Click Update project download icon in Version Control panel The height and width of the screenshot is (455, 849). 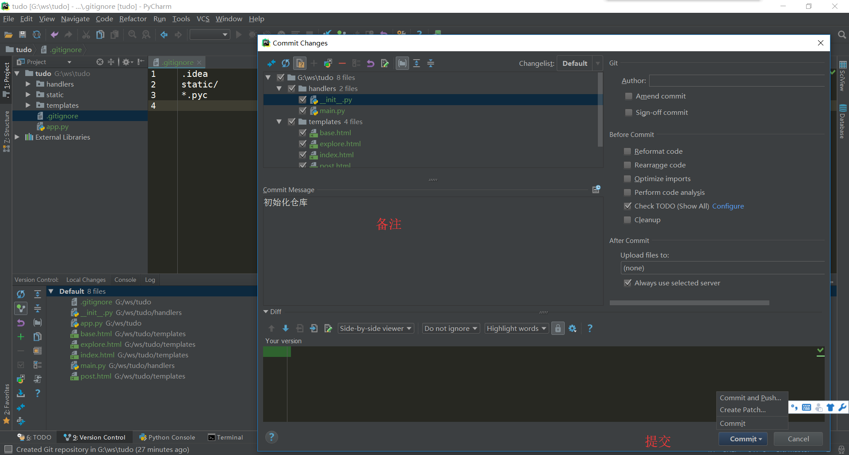coord(21,393)
